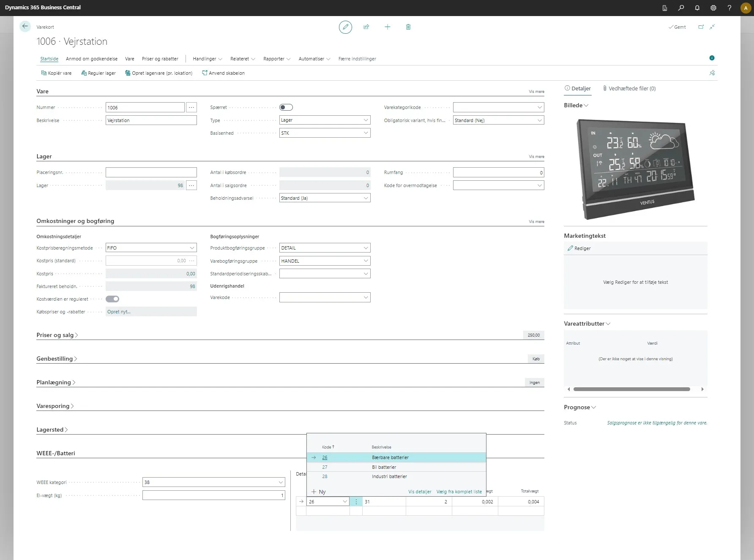
Task: Open the search magnifier icon
Action: 681,8
